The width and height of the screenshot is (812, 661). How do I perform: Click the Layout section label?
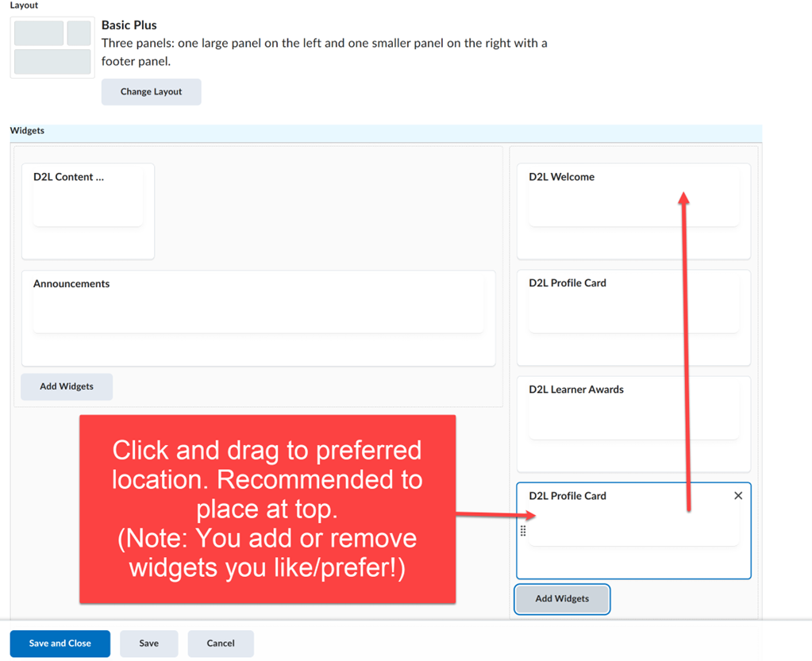coord(24,6)
